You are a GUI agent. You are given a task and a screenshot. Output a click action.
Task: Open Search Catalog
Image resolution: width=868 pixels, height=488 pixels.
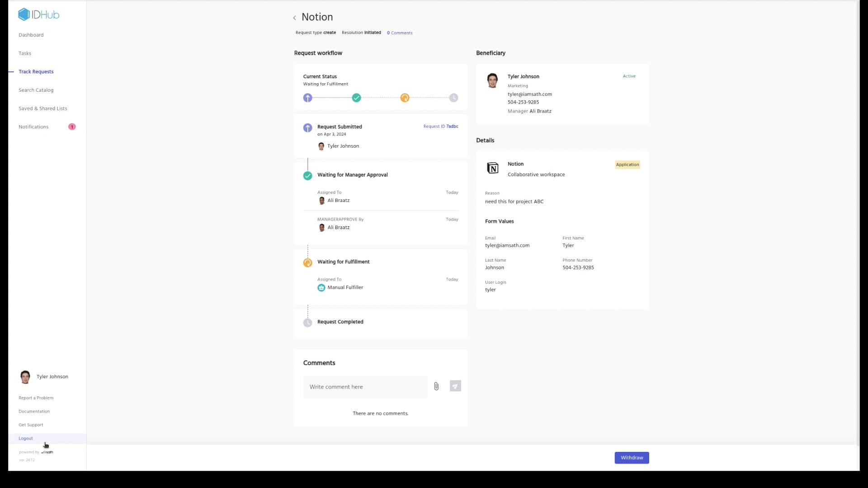[x=36, y=90]
